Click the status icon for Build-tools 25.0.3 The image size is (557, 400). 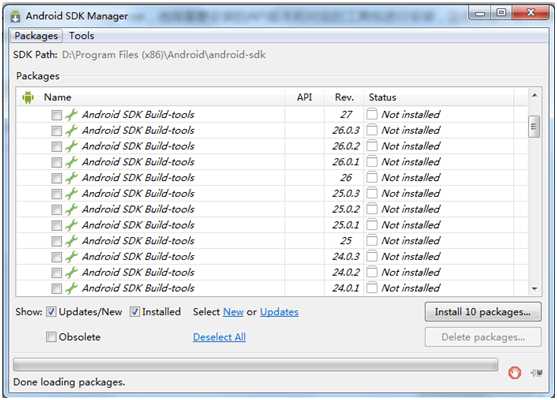(x=372, y=194)
